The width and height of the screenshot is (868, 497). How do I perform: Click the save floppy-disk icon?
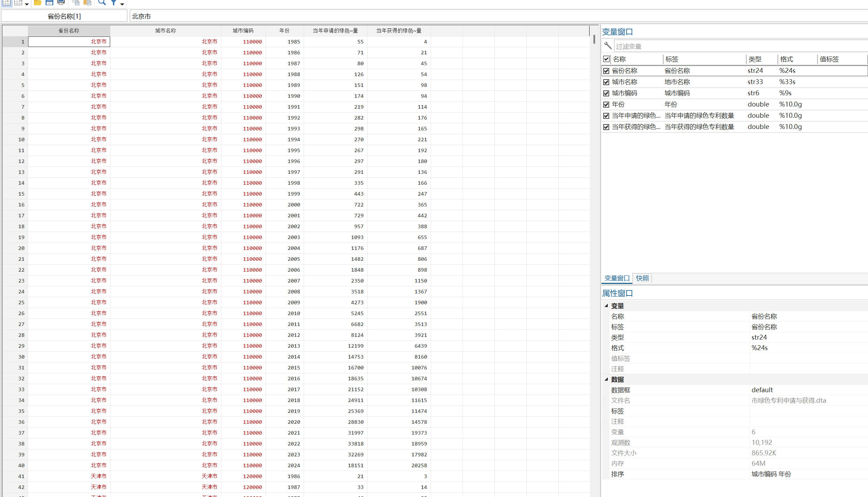pyautogui.click(x=49, y=3)
